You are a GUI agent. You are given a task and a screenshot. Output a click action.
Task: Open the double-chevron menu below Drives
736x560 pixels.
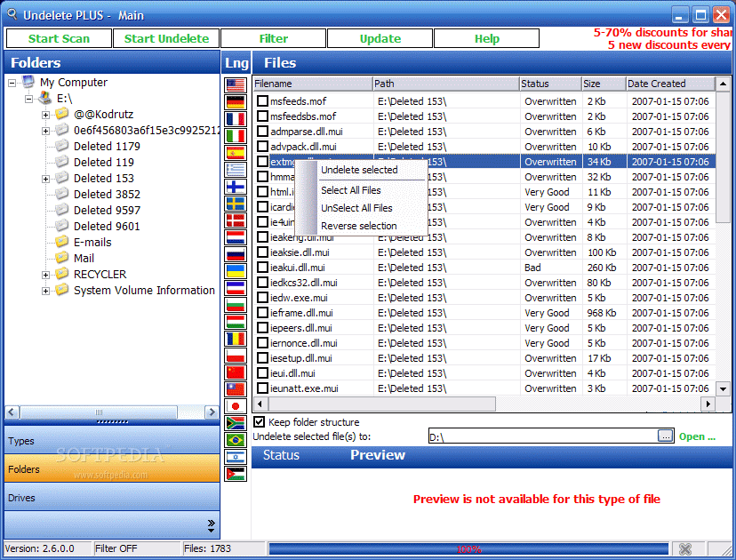[212, 525]
